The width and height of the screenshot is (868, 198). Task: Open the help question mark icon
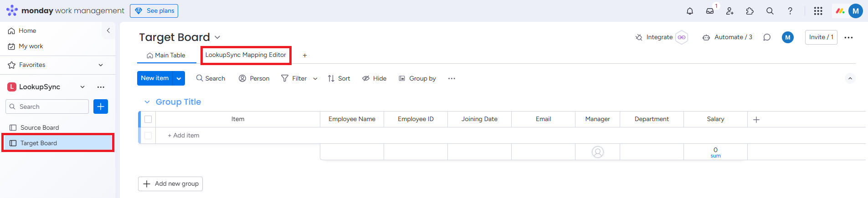click(x=790, y=11)
